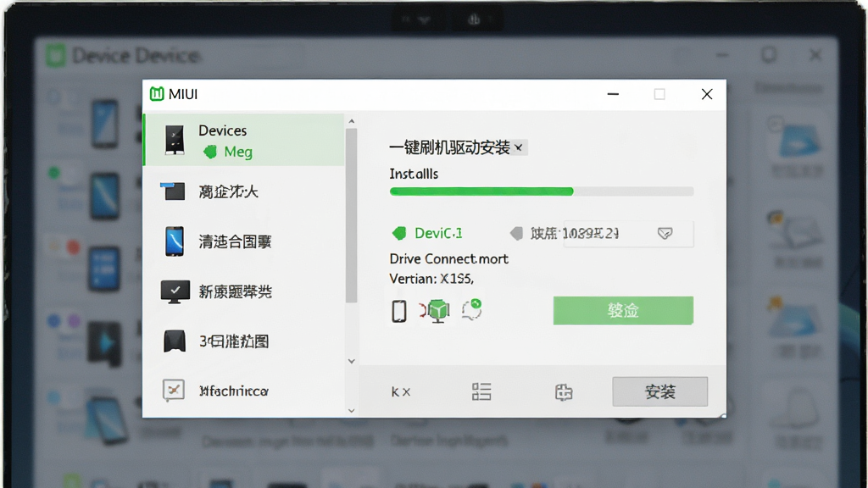The width and height of the screenshot is (868, 488).
Task: Click the Drive Connect.mort text
Action: (x=449, y=259)
